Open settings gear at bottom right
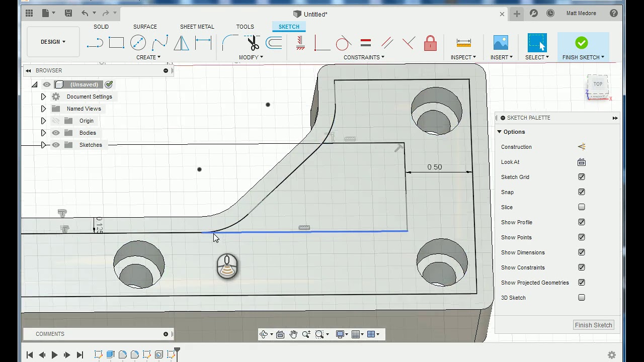Image resolution: width=644 pixels, height=362 pixels. click(612, 355)
